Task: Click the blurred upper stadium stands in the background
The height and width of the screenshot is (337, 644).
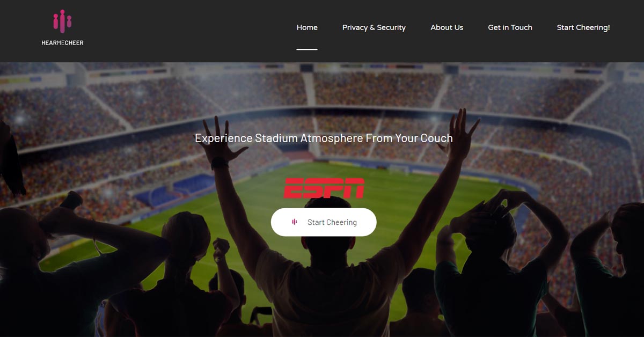Action: pos(322,89)
